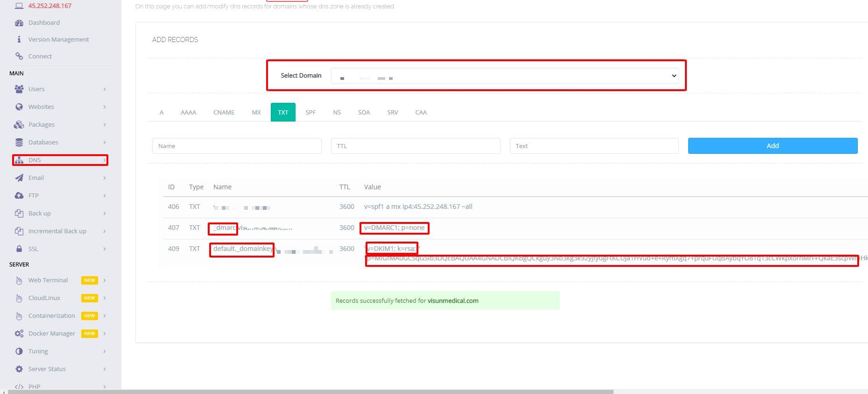The width and height of the screenshot is (868, 394).
Task: Click the horizontal scrollbar at bottom
Action: (x=311, y=392)
